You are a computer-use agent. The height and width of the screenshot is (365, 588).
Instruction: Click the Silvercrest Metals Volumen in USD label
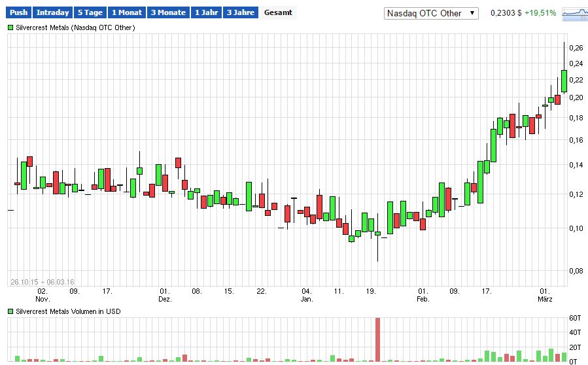70,312
